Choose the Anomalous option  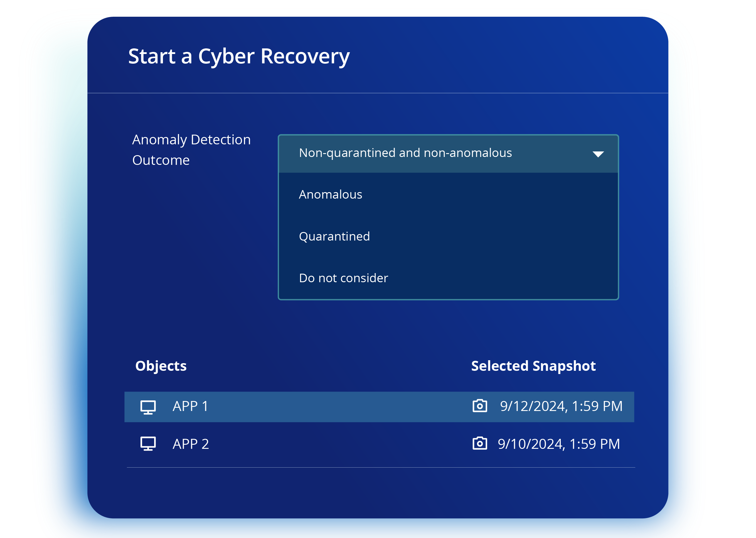[330, 194]
